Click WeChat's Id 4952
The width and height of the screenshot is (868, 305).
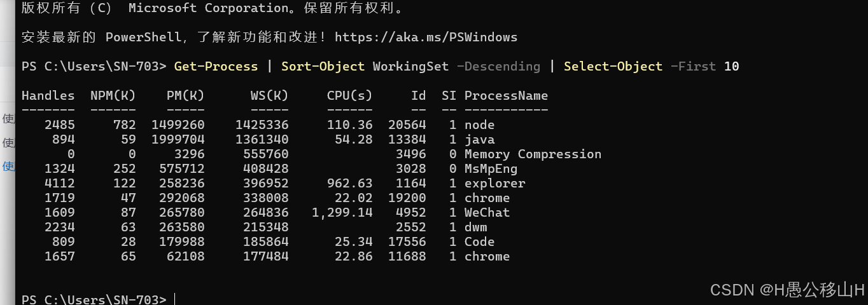[411, 212]
